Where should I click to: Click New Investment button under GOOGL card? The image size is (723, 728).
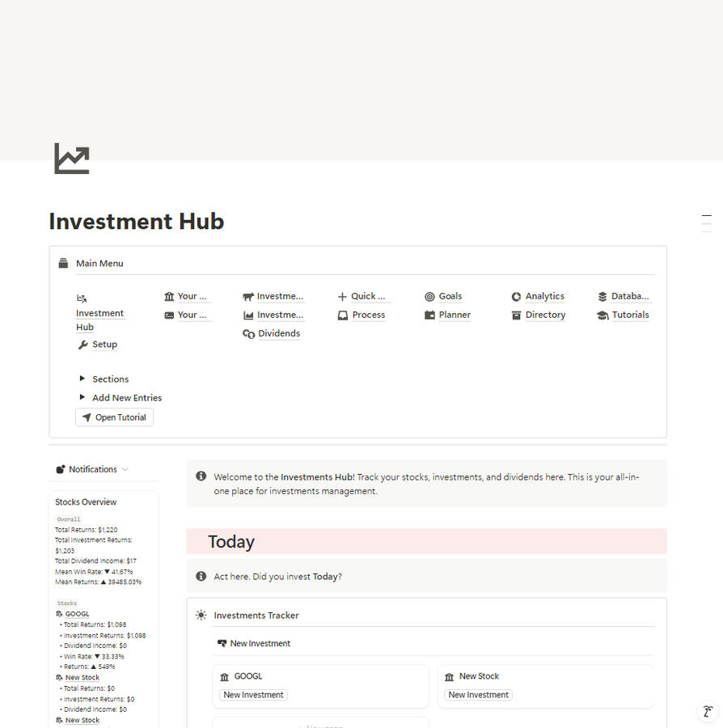pos(253,695)
